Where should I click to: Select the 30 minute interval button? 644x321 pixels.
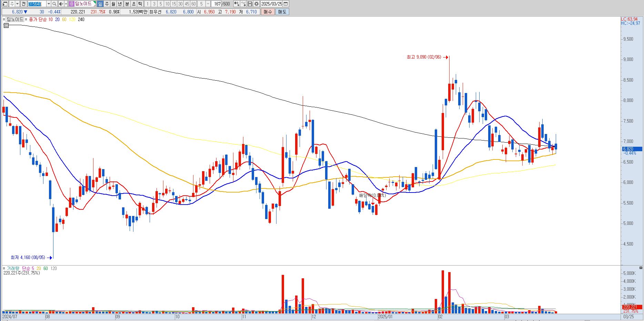click(x=180, y=4)
